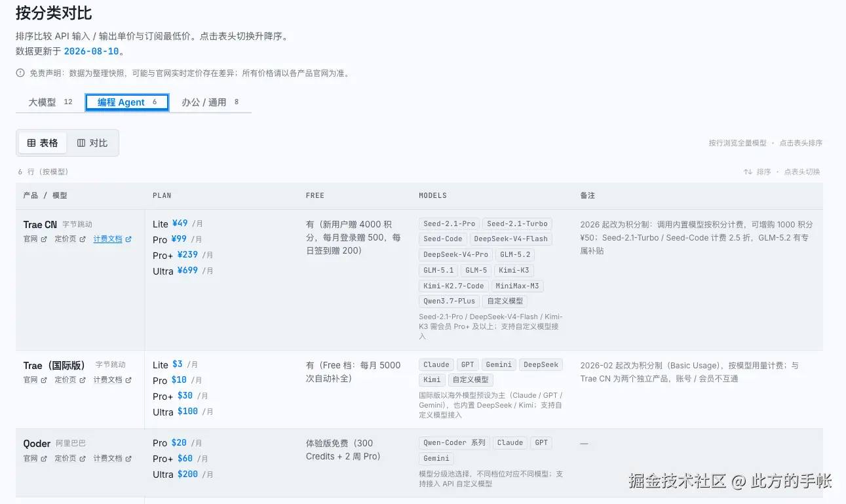Screen dimensions: 846x504
Task: Click the Kimi-K3 model tag
Action: [514, 270]
